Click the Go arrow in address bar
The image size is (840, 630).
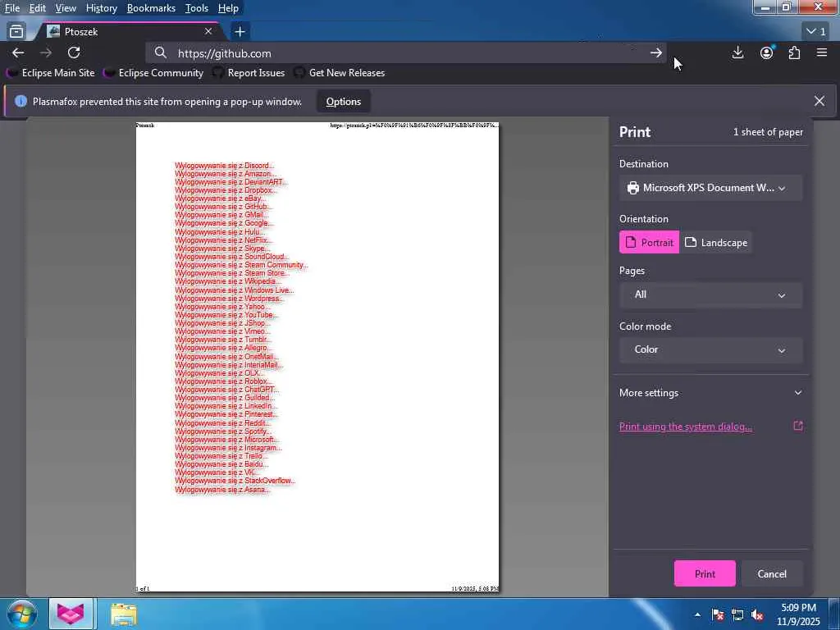pos(655,52)
